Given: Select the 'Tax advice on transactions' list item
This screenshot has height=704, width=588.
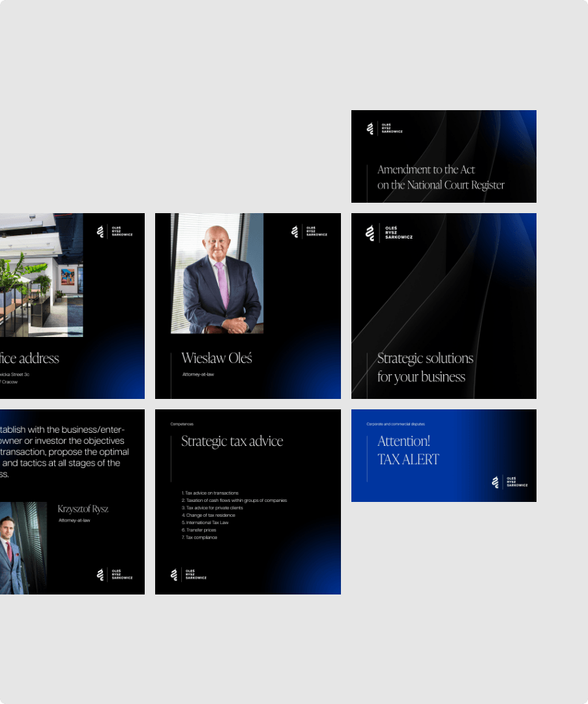Looking at the screenshot, I should 211,493.
